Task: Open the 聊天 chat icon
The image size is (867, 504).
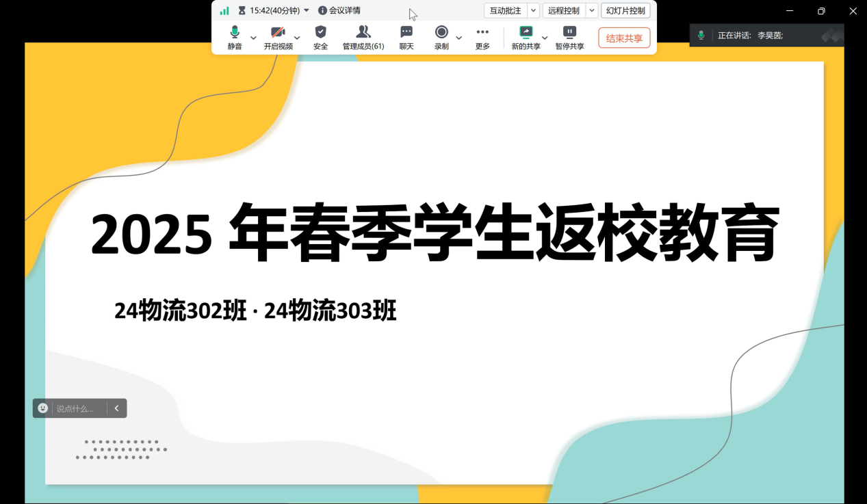Action: [406, 33]
